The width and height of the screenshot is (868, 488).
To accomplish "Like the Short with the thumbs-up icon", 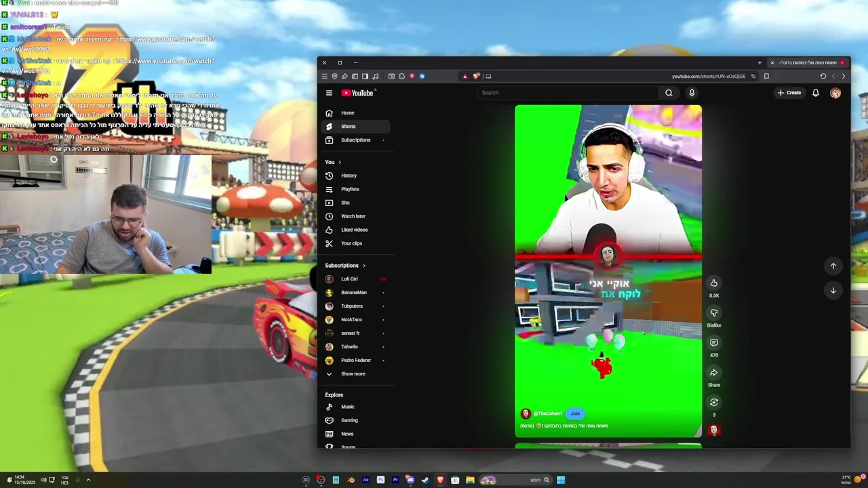I will pyautogui.click(x=713, y=283).
